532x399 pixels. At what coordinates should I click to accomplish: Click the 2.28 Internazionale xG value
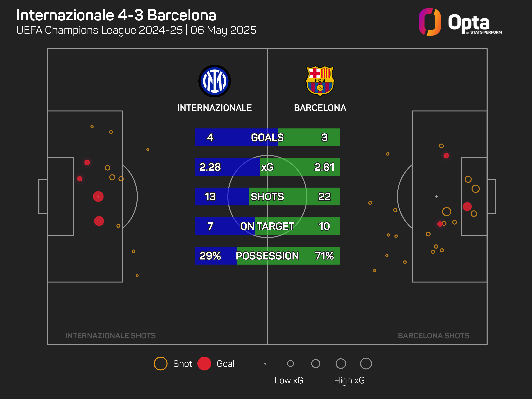pos(210,167)
